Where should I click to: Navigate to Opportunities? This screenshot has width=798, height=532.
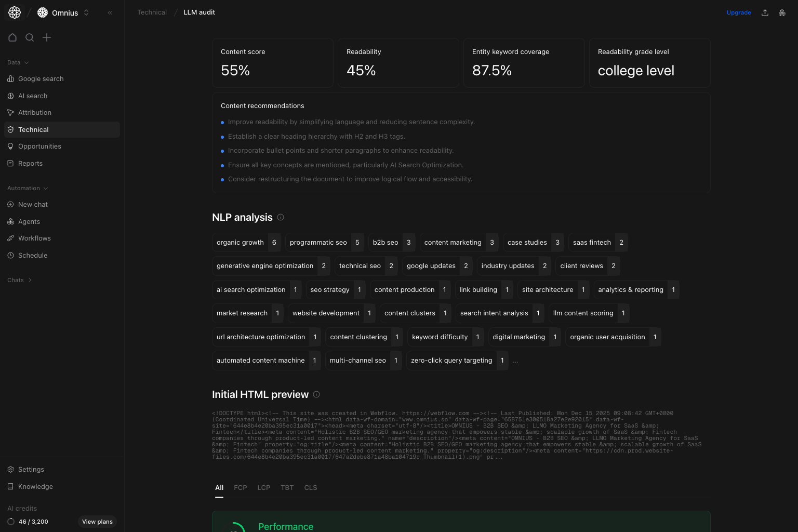[40, 146]
